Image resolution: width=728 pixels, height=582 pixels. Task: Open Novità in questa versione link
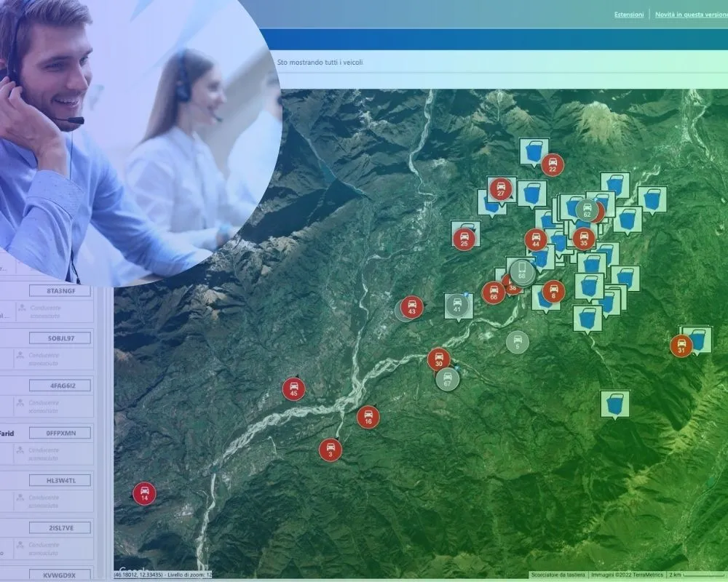[690, 15]
